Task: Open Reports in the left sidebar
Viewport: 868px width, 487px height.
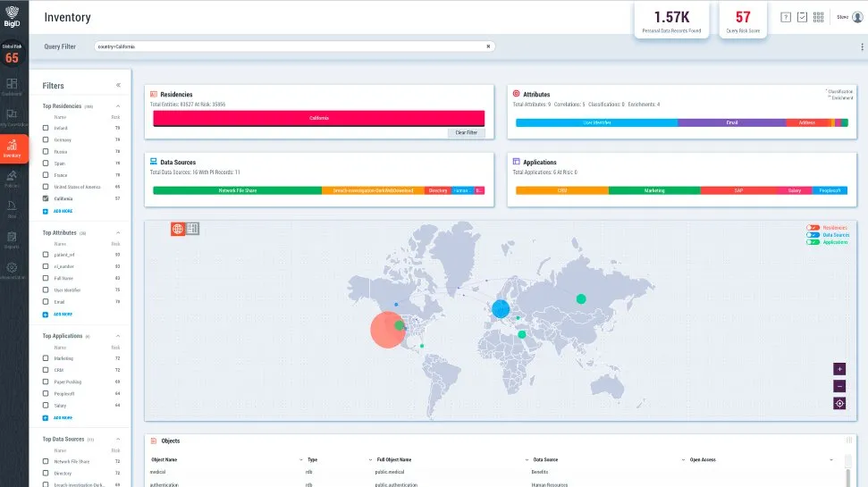Action: click(12, 239)
